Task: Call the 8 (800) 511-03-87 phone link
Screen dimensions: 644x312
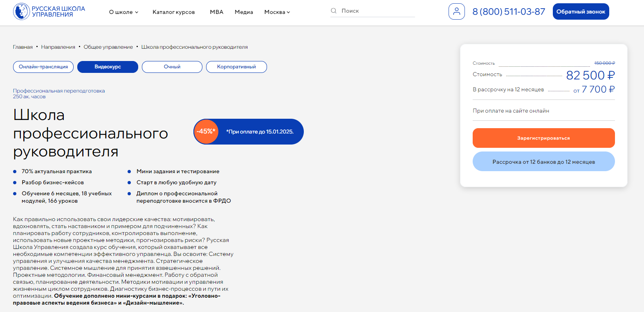Action: click(509, 11)
